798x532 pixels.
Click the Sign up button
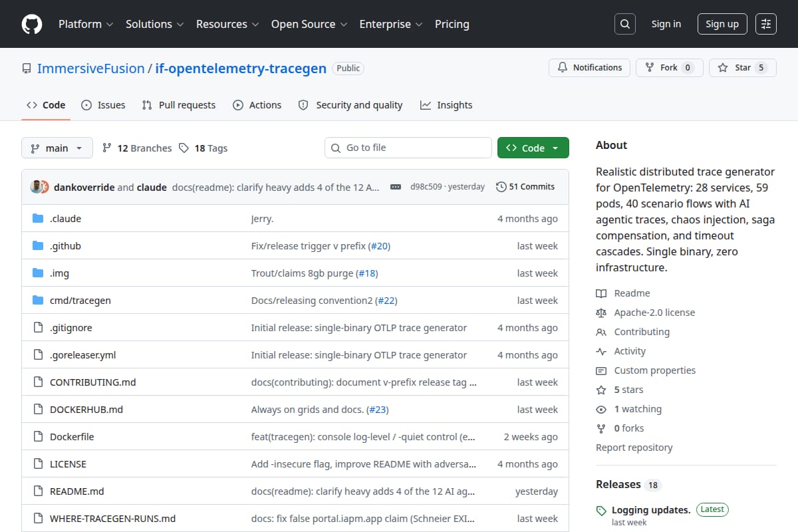tap(722, 24)
